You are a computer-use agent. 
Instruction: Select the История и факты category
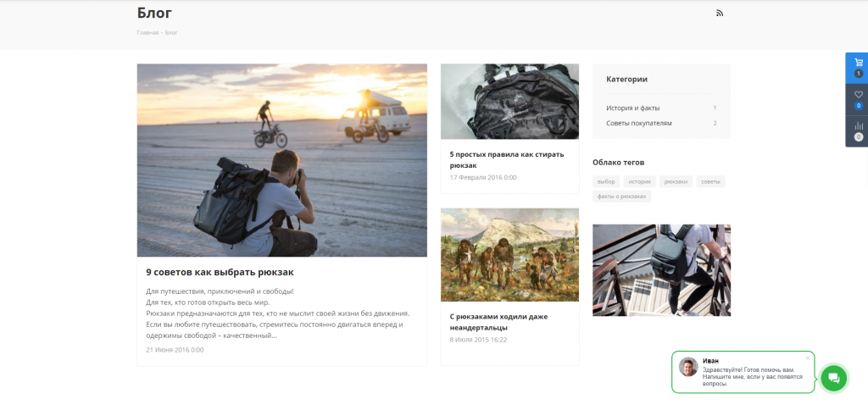tap(632, 108)
